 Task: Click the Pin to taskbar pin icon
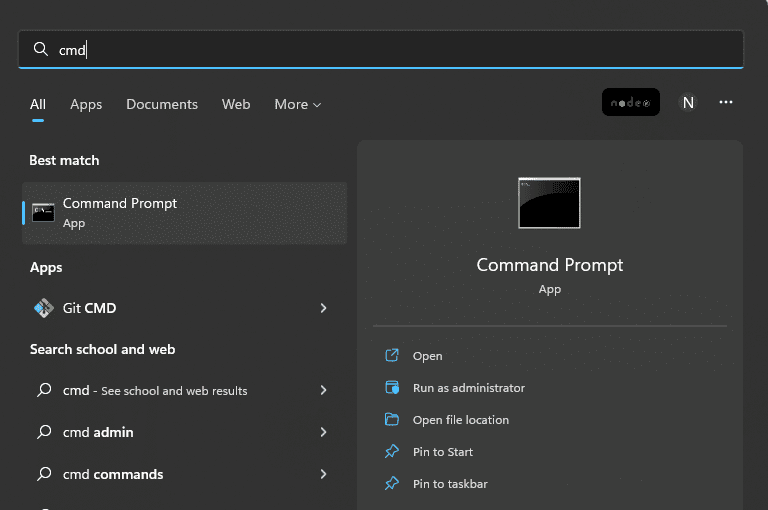tap(392, 484)
